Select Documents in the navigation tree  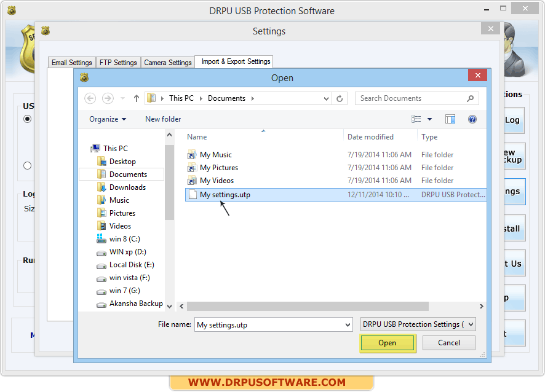(x=122, y=174)
